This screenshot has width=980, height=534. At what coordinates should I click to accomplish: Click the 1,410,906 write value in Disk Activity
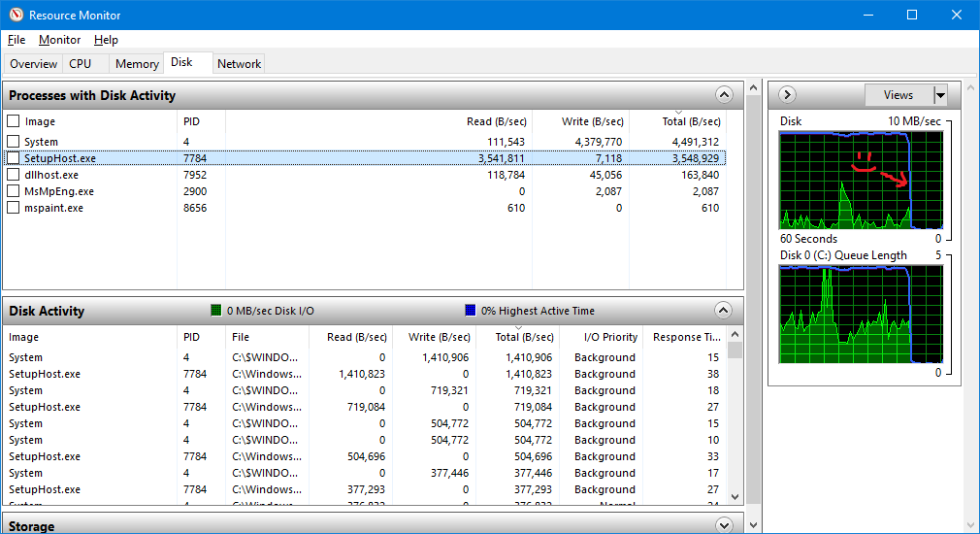click(445, 357)
